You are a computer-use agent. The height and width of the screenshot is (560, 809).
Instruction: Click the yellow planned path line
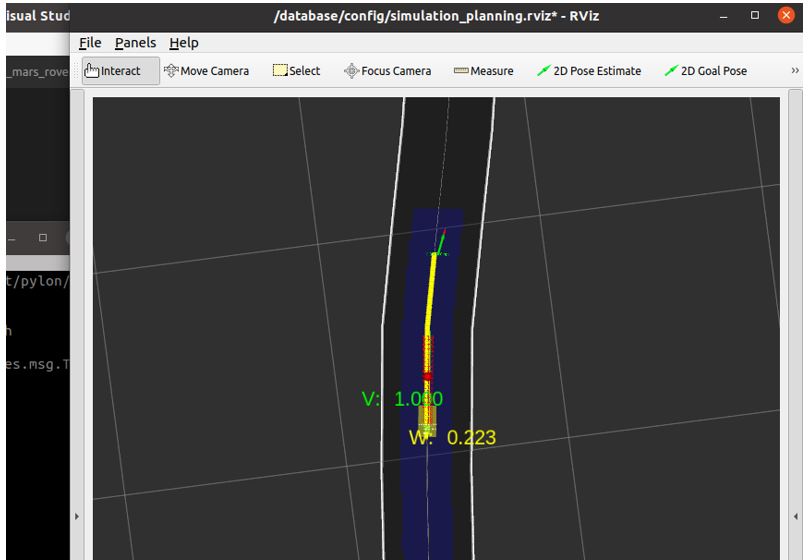430,294
